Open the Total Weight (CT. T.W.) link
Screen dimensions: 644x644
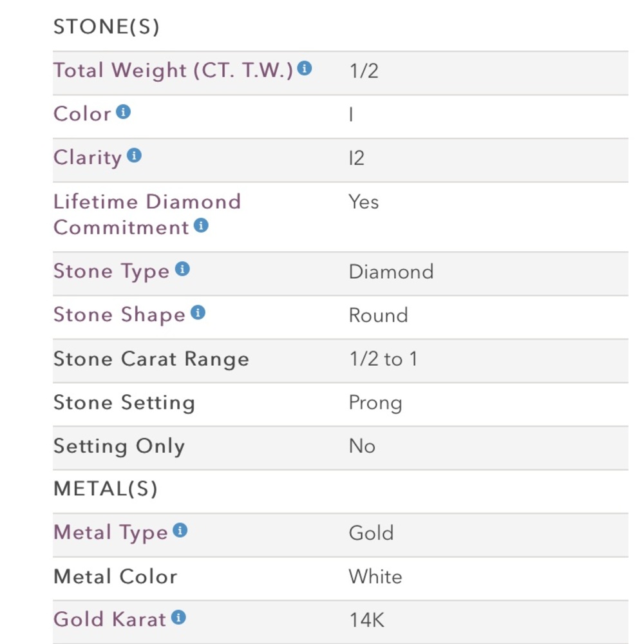point(173,70)
